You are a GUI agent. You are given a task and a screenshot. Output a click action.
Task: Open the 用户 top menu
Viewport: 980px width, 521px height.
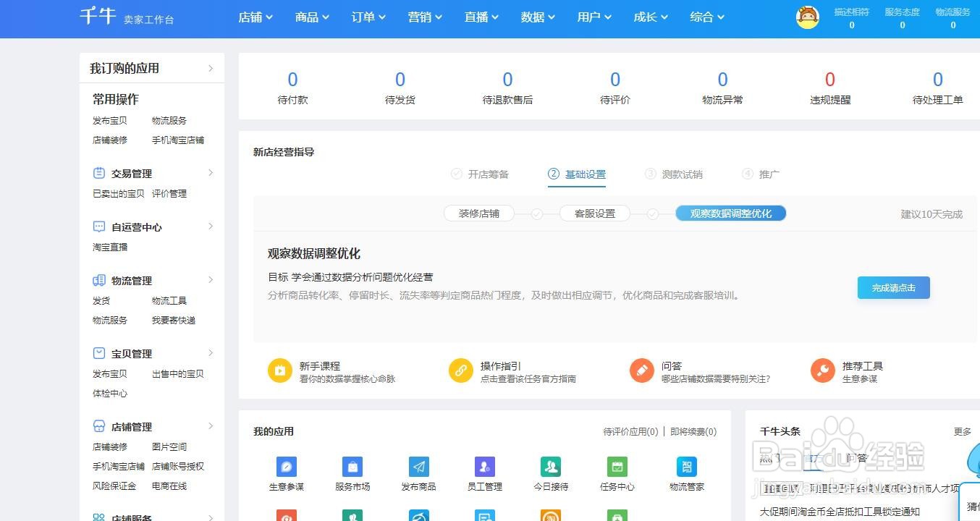594,17
